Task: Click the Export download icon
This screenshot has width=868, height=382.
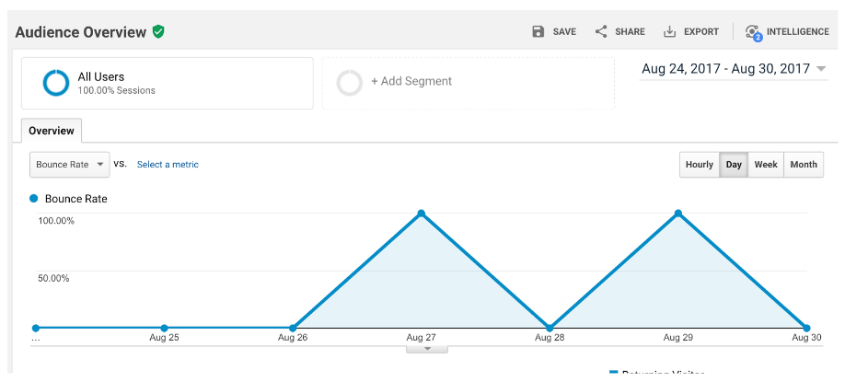Action: pos(670,31)
